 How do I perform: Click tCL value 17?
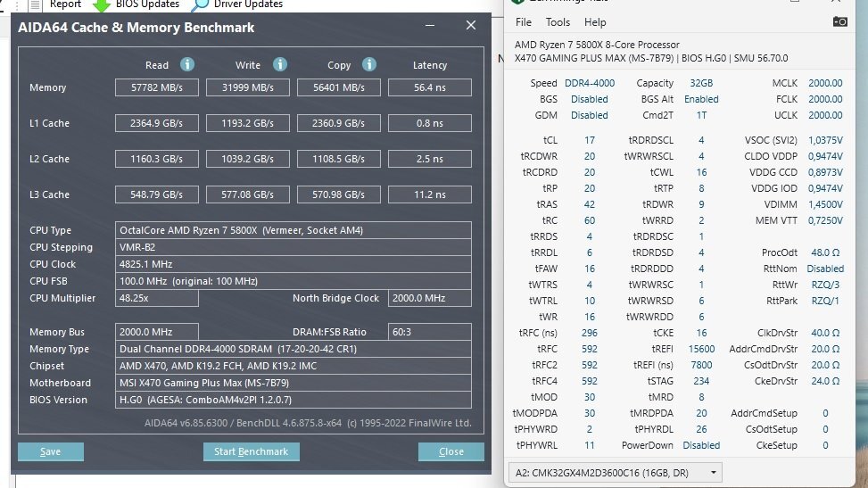590,140
